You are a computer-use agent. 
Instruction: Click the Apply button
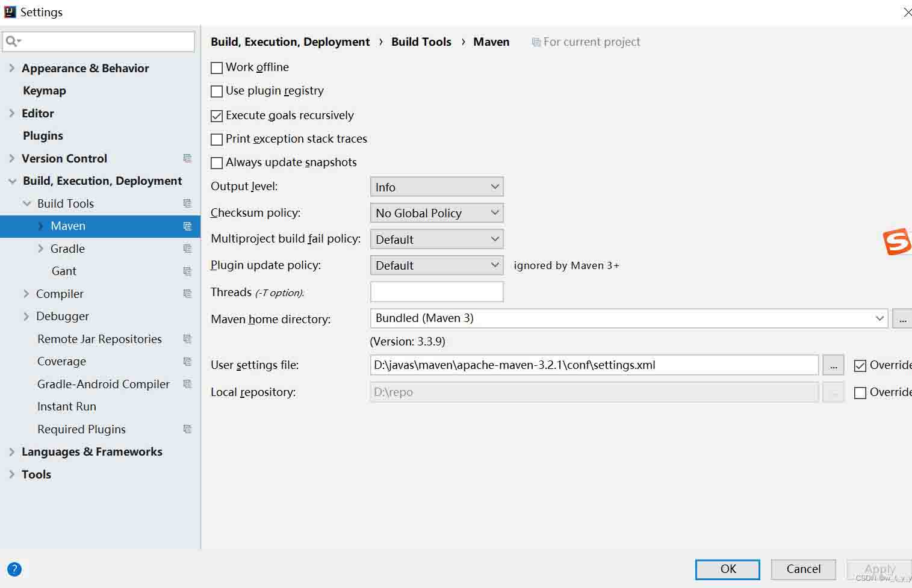[x=879, y=569]
